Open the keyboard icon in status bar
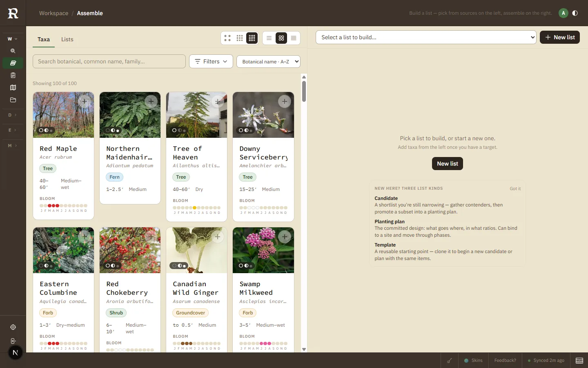 pos(579,360)
